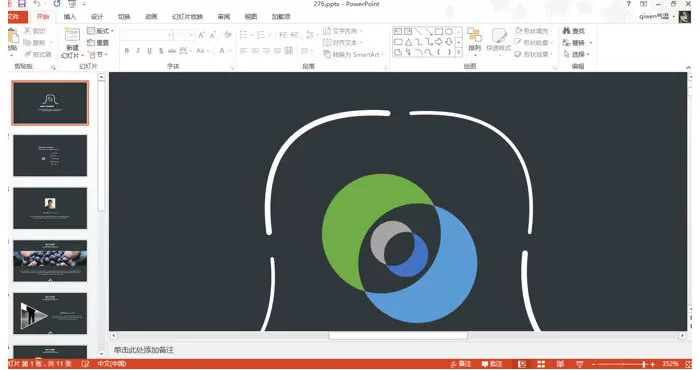Toggle align text left button
The width and height of the screenshot is (700, 370).
tap(244, 51)
